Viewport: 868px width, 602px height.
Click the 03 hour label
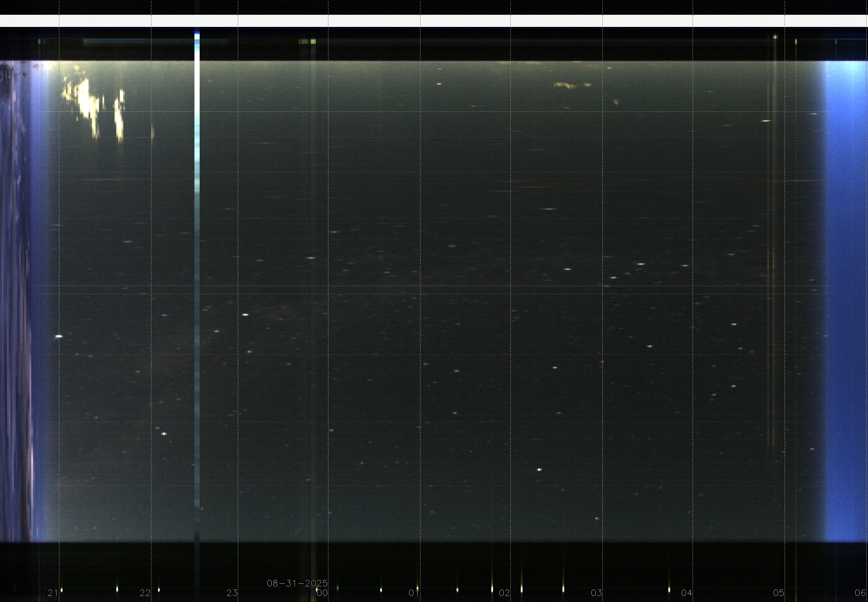(x=596, y=593)
